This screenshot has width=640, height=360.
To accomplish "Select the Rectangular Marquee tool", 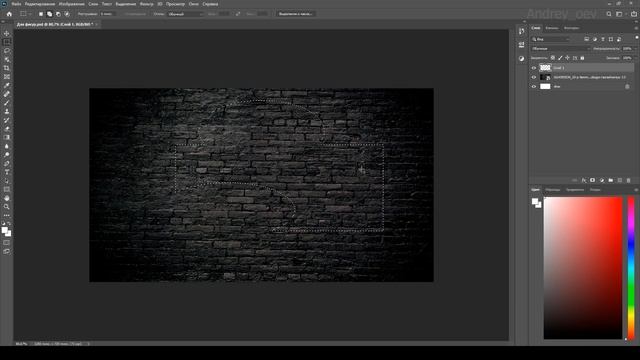I will (7, 42).
